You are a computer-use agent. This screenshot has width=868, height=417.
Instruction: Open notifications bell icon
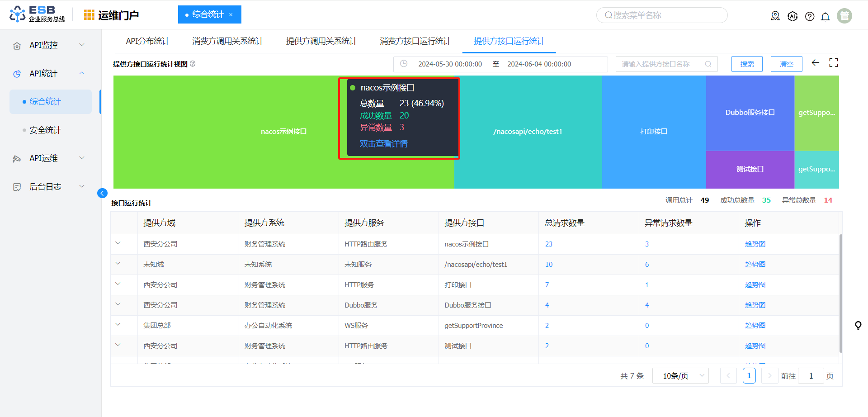(x=825, y=17)
